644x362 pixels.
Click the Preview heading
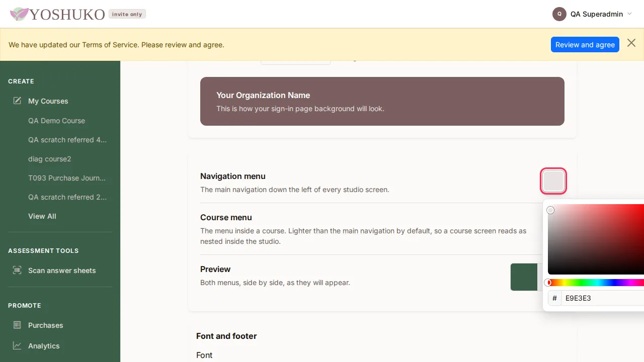point(215,269)
